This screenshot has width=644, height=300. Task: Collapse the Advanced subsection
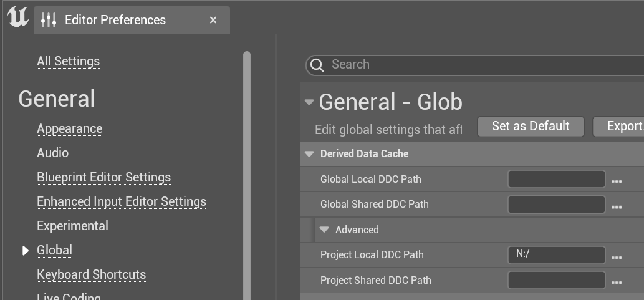click(x=324, y=230)
